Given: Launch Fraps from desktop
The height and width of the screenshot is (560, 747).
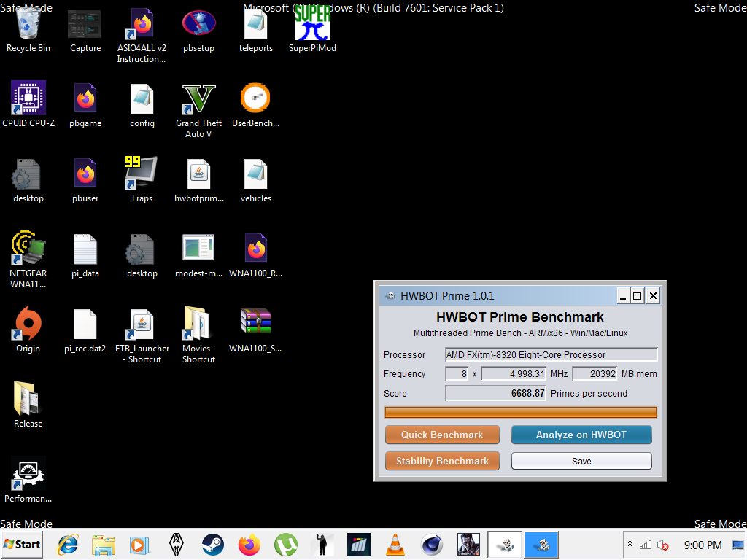Looking at the screenshot, I should click(142, 180).
